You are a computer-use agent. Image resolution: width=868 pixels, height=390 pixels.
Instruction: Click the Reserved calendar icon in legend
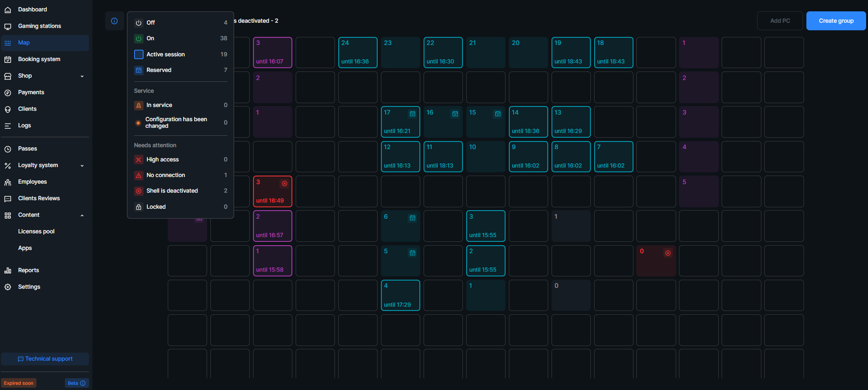[139, 70]
